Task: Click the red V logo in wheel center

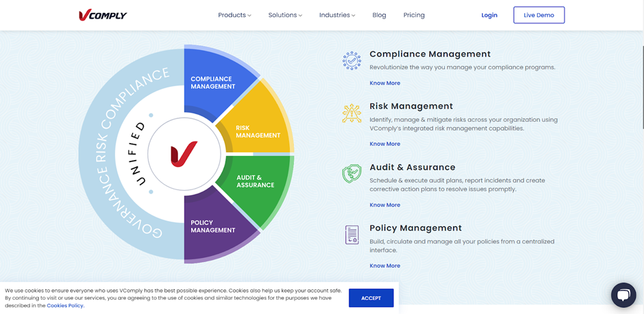Action: click(184, 154)
